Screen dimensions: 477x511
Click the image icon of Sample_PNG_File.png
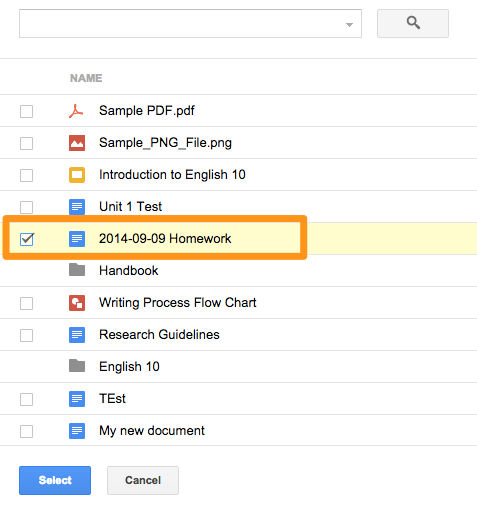tap(77, 143)
